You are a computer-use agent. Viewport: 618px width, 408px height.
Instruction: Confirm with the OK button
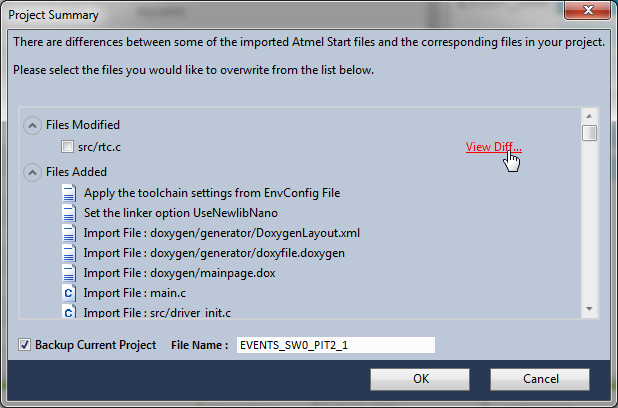pos(420,379)
